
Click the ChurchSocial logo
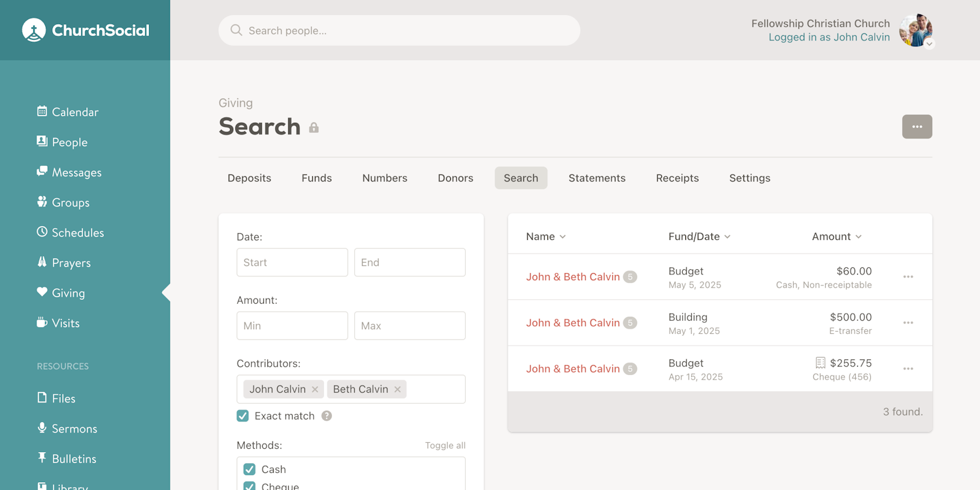pyautogui.click(x=85, y=29)
